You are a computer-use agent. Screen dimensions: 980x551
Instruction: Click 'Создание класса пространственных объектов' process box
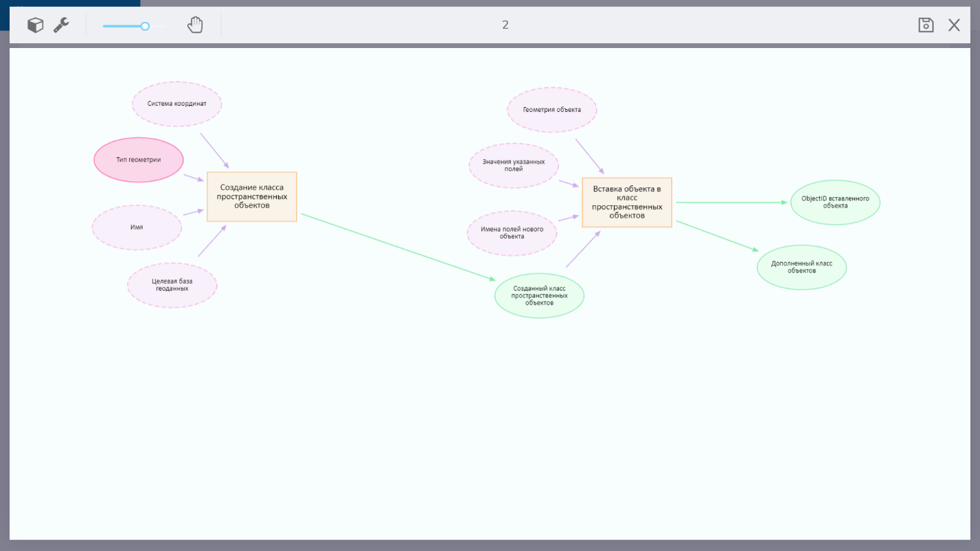[x=252, y=196]
